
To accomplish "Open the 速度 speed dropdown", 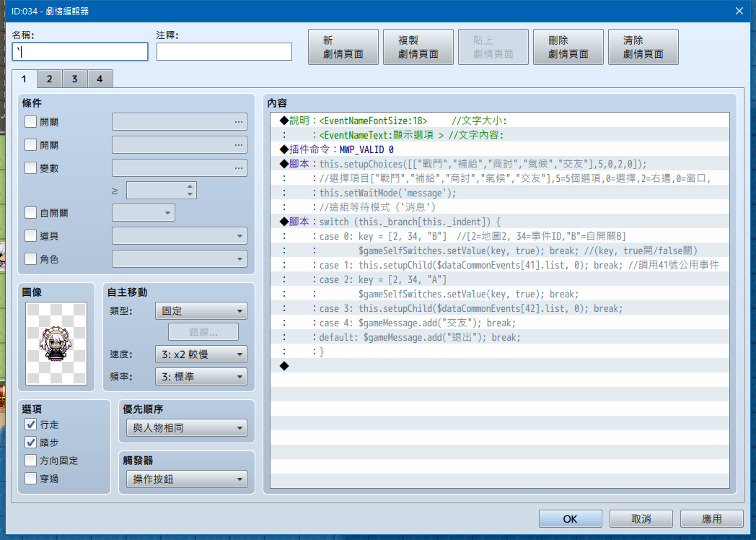I will [201, 354].
